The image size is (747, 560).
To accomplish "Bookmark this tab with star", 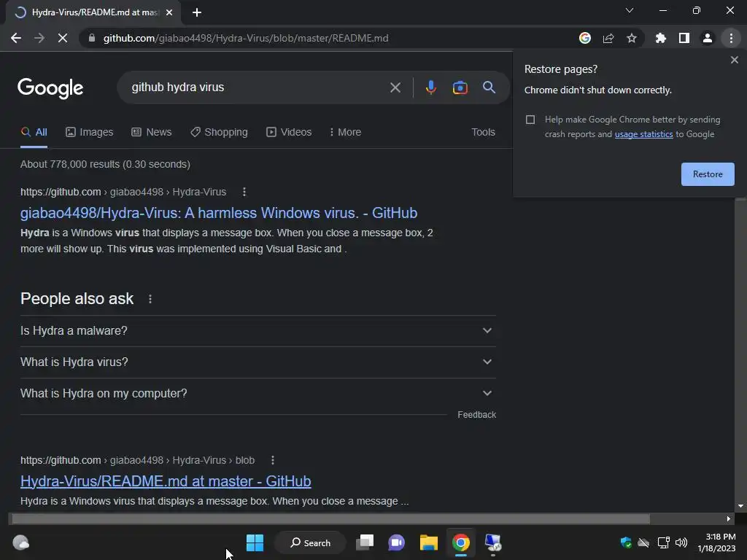I will coord(632,38).
